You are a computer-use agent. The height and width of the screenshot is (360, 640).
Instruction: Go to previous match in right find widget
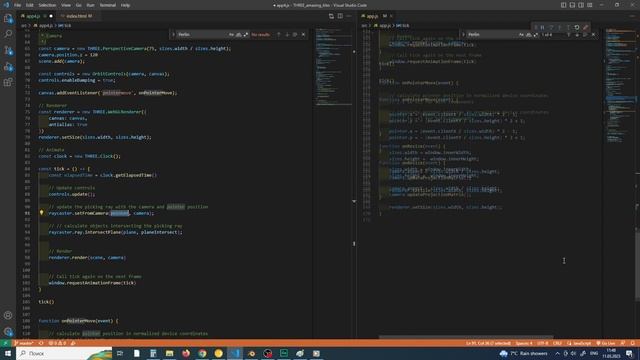point(569,35)
